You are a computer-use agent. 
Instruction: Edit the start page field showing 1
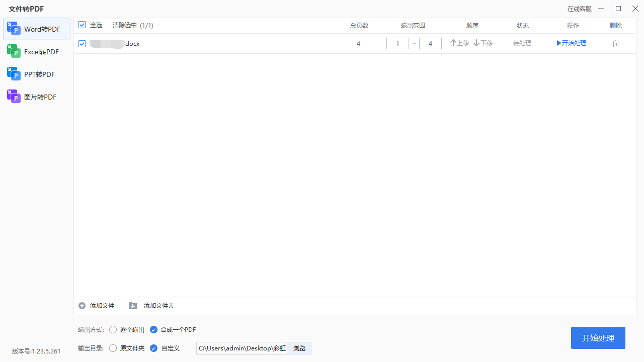397,44
